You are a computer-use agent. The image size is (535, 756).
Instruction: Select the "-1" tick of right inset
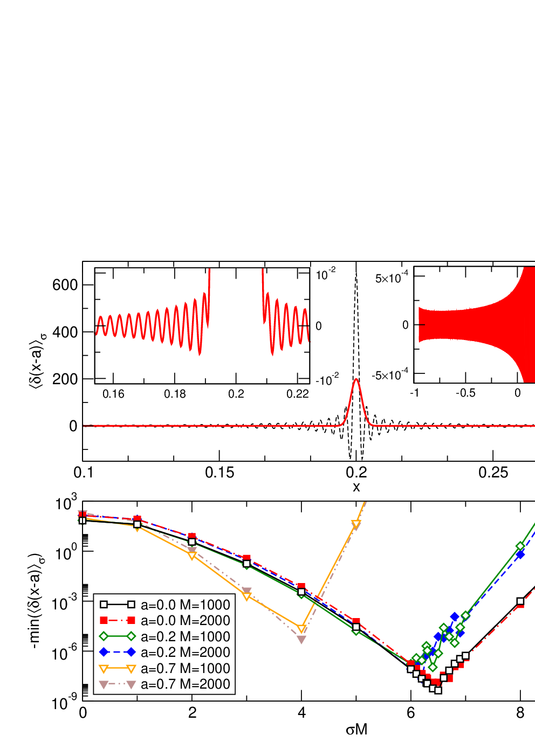414,393
